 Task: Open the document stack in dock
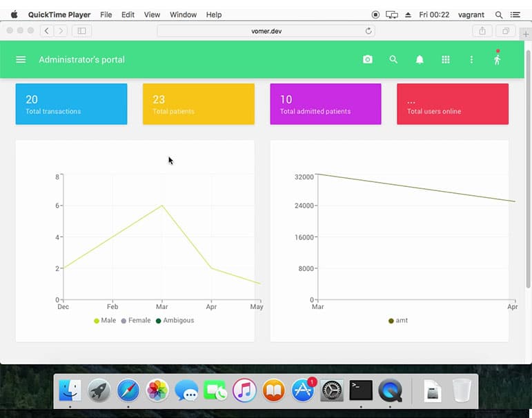coord(433,390)
